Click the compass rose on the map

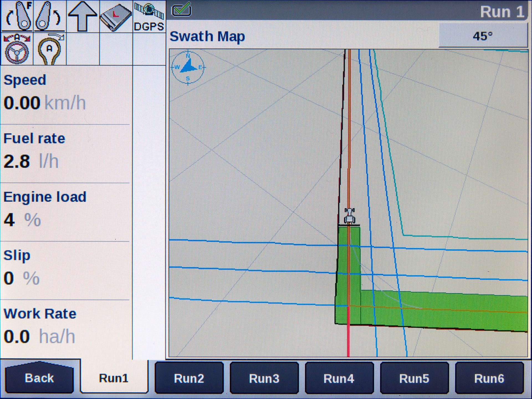(188, 67)
